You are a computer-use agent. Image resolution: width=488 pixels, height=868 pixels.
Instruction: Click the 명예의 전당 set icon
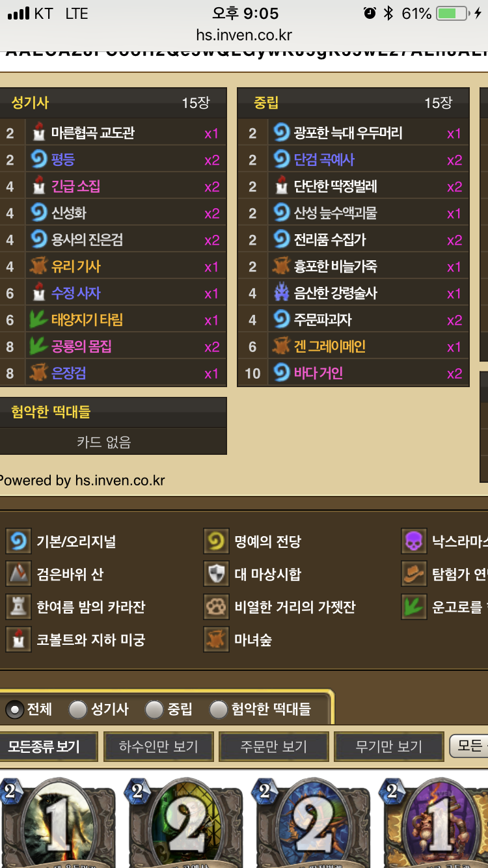coord(216,541)
